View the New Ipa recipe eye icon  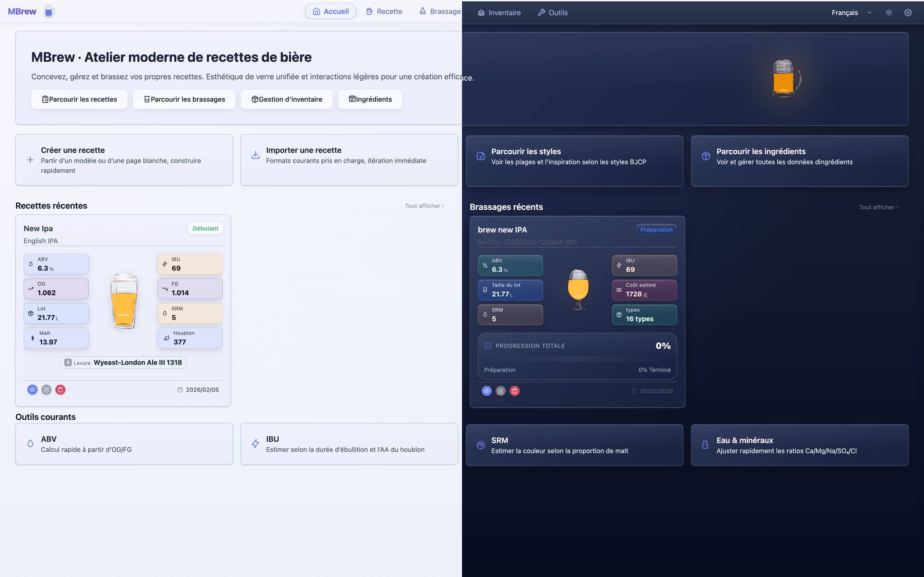tap(32, 389)
